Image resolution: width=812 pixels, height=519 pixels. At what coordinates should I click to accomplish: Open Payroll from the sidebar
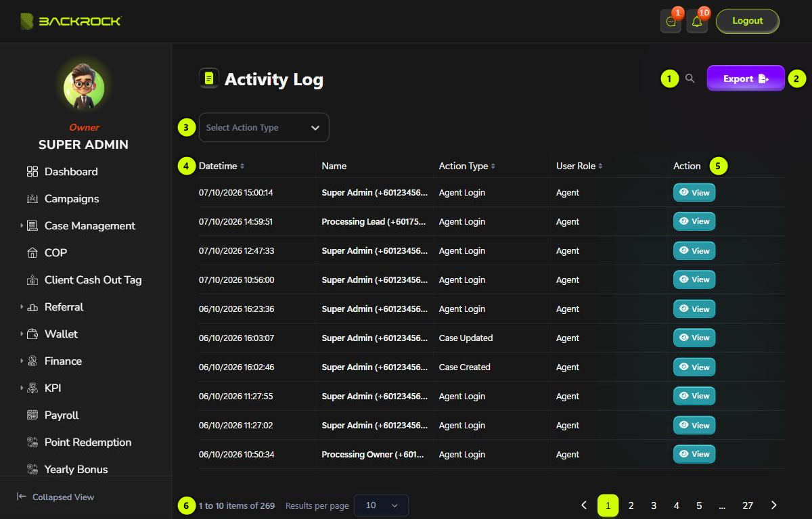click(x=62, y=415)
